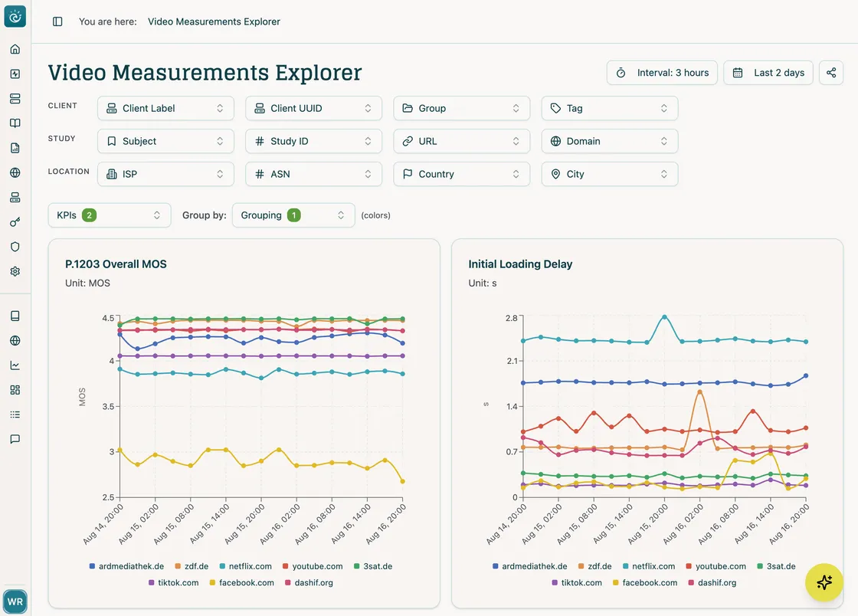Open the line chart icon in the sidebar
Viewport: 858px width, 616px height.
click(15, 365)
